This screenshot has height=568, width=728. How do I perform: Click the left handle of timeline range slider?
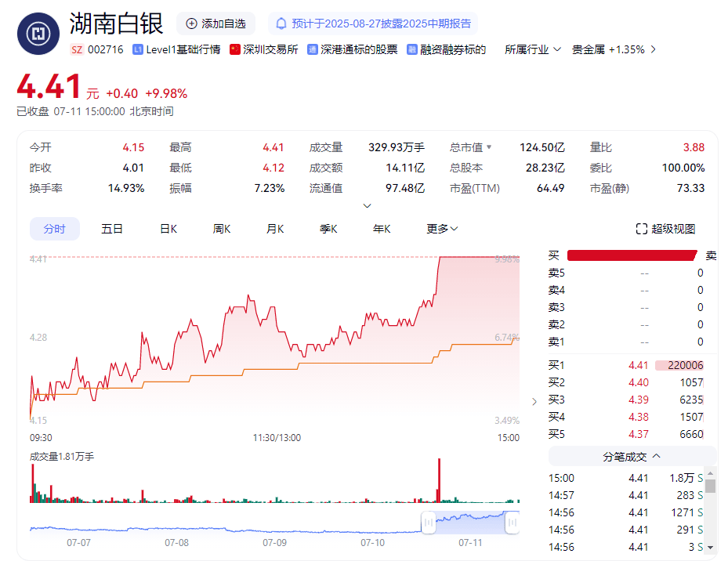tap(428, 522)
